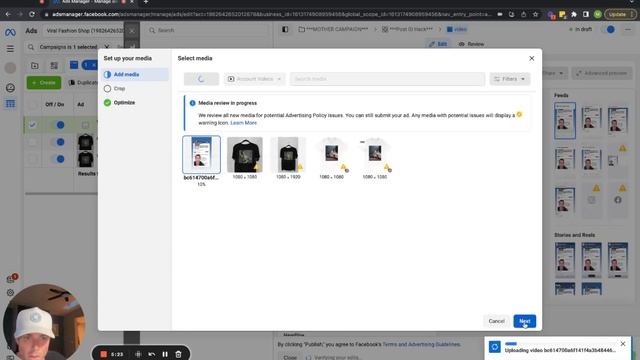The width and height of the screenshot is (640, 360).
Task: Select the first black t-shirt 1080 x 1080 thumbnail
Action: pyautogui.click(x=245, y=155)
